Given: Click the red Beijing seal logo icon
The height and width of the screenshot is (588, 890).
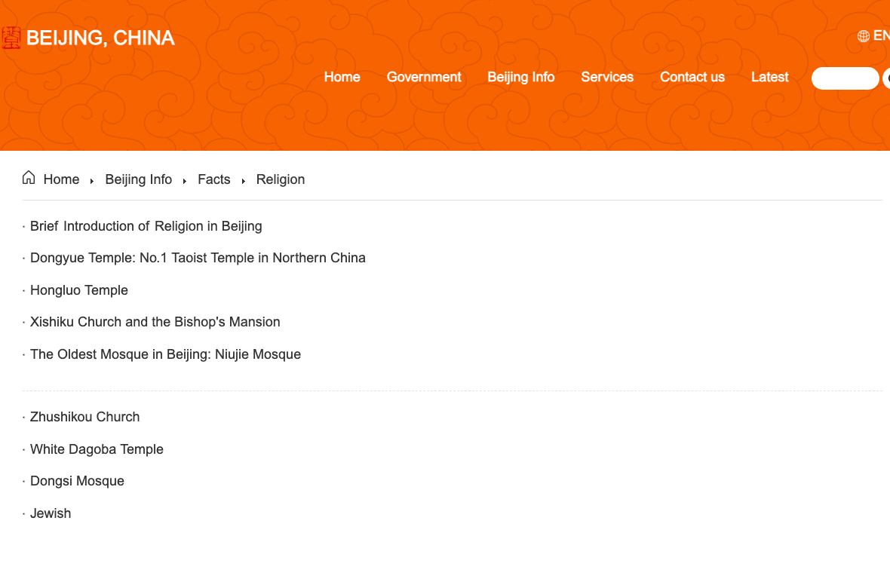Looking at the screenshot, I should 11,38.
